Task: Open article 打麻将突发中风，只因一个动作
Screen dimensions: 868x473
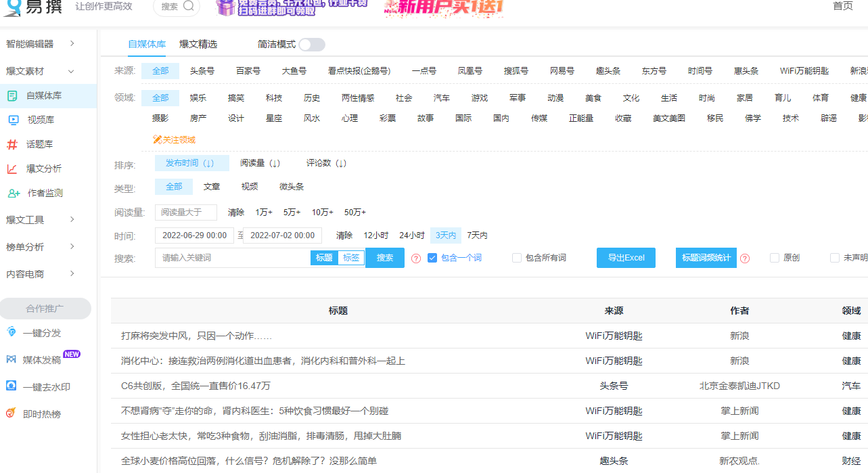Action: [x=197, y=336]
